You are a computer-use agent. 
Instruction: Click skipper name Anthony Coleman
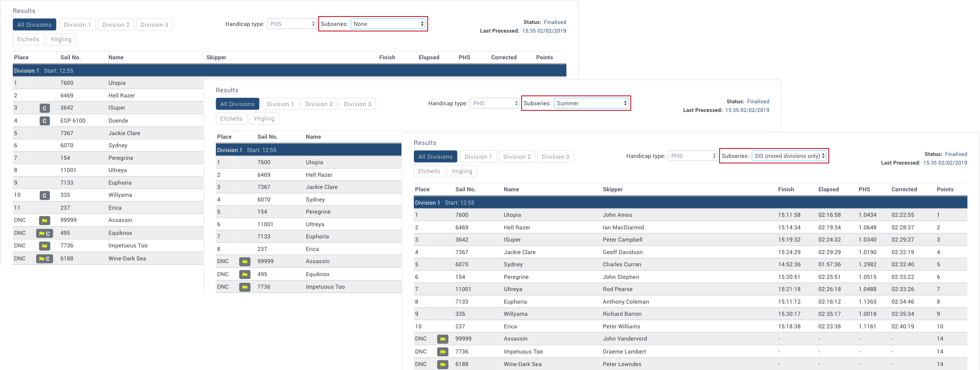pos(626,302)
